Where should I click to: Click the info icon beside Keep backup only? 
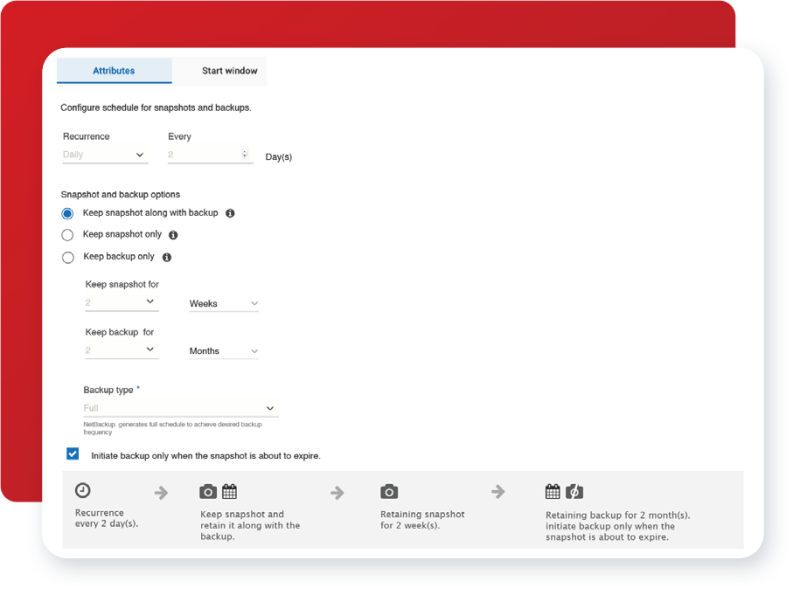pyautogui.click(x=167, y=256)
